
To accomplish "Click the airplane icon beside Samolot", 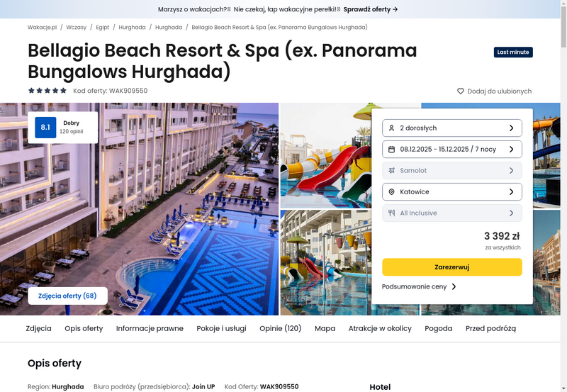I will (x=391, y=170).
